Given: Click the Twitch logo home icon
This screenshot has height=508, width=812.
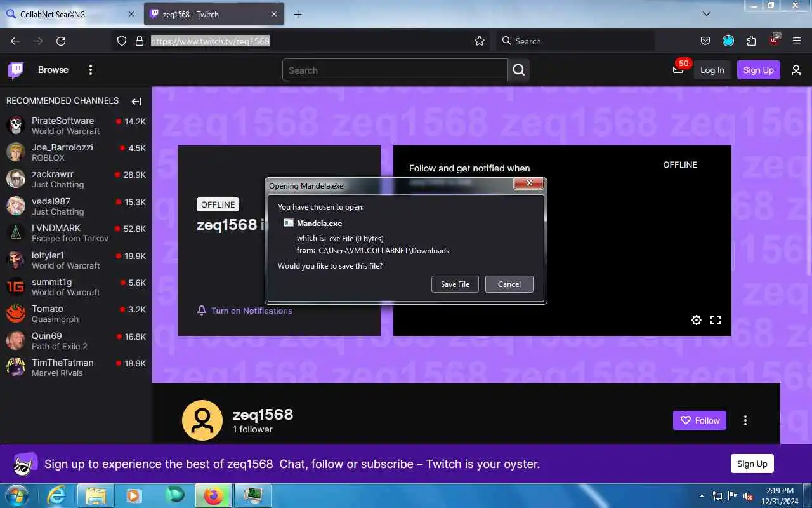Looking at the screenshot, I should point(16,70).
